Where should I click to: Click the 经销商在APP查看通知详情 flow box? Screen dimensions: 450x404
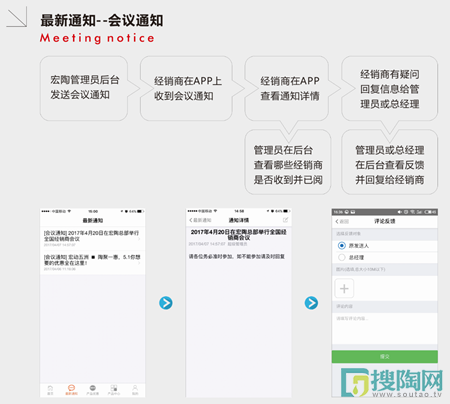[x=287, y=88]
